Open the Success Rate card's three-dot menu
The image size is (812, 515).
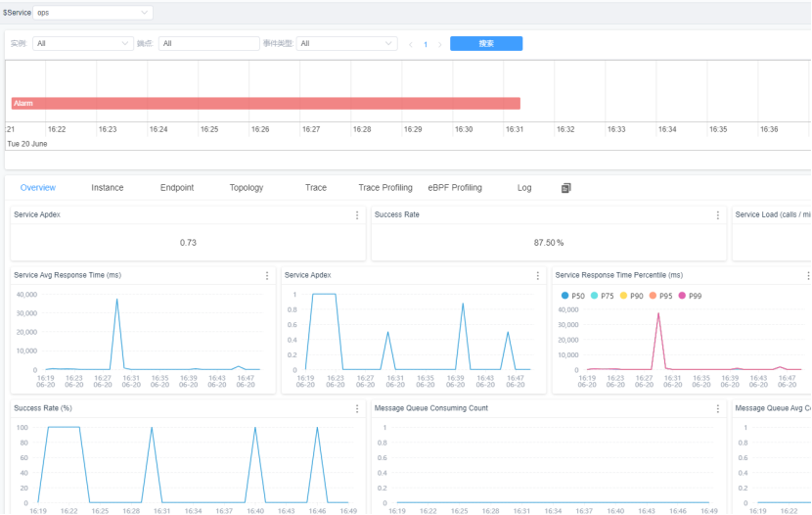click(718, 215)
